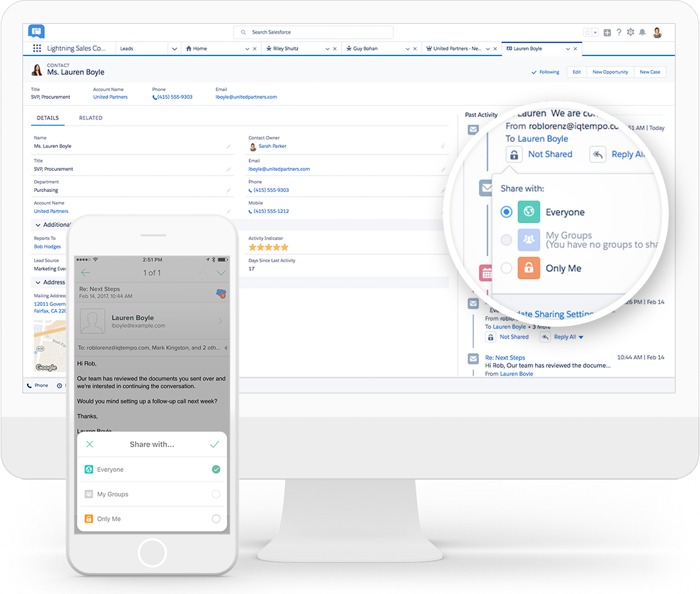700x594 pixels.
Task: Click the Phone utility icon in footer bar
Action: pyautogui.click(x=38, y=385)
